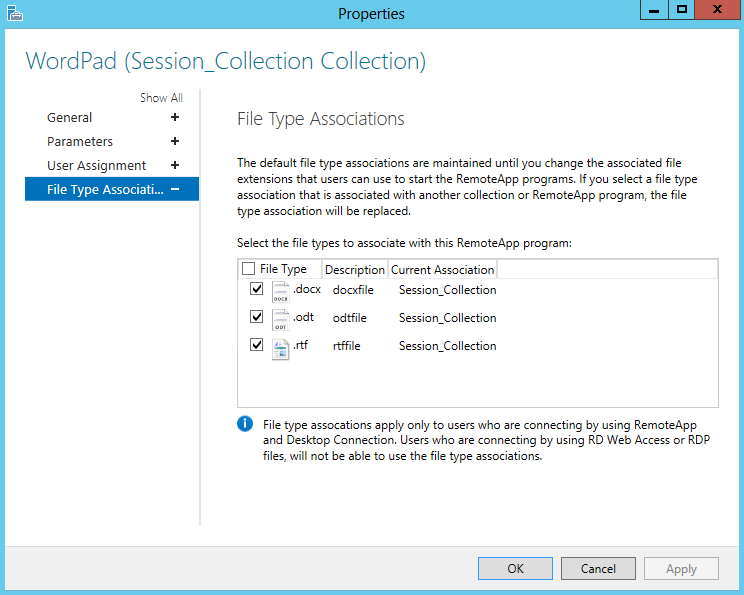Click the blue information icon
This screenshot has width=744, height=595.
tap(245, 423)
